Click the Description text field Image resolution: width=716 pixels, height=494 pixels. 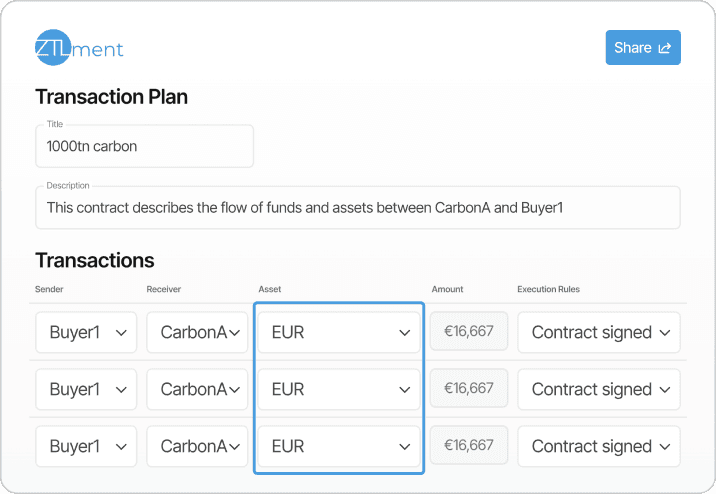point(357,207)
